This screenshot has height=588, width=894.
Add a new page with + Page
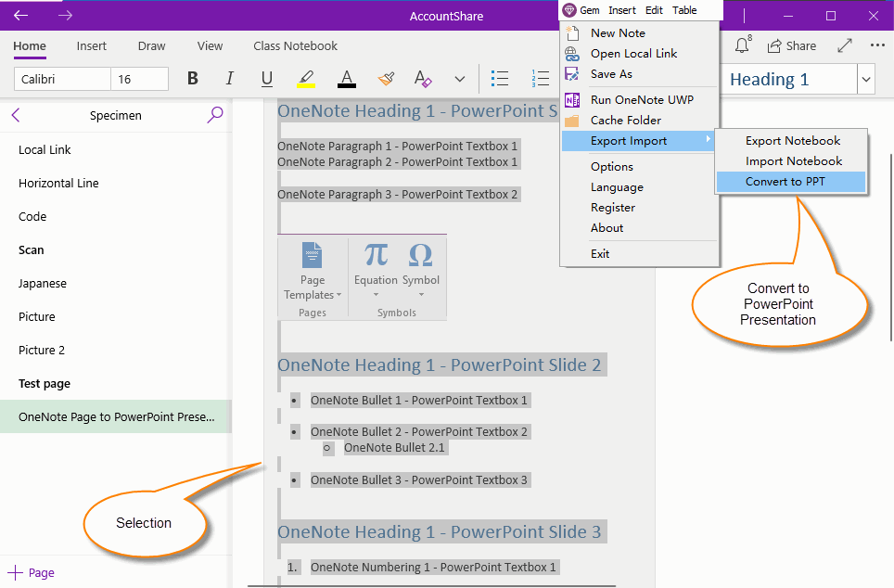(x=32, y=572)
